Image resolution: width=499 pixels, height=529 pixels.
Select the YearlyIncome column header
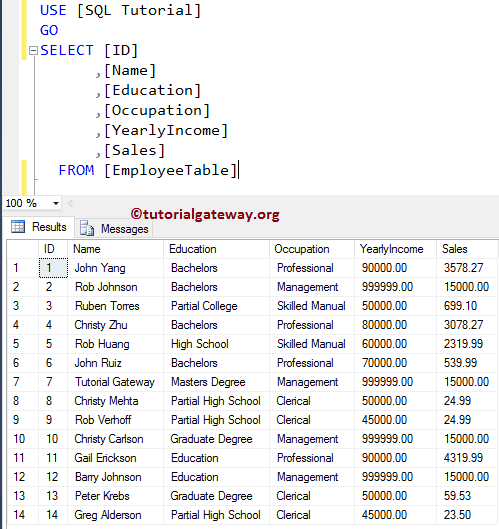[x=395, y=249]
